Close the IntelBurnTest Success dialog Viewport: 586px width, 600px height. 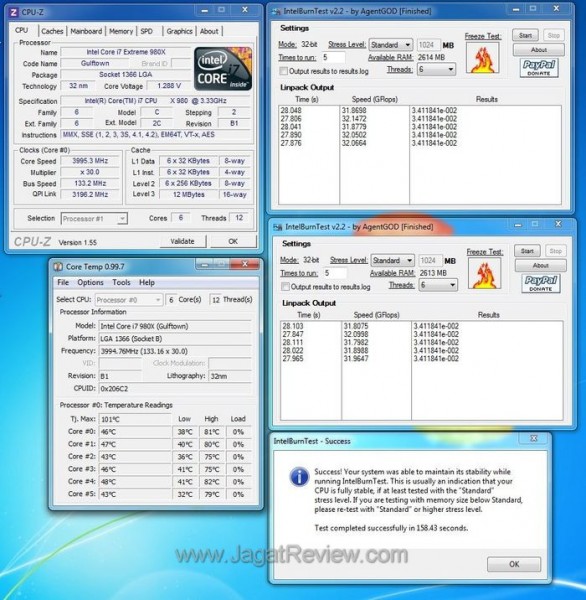[534, 439]
